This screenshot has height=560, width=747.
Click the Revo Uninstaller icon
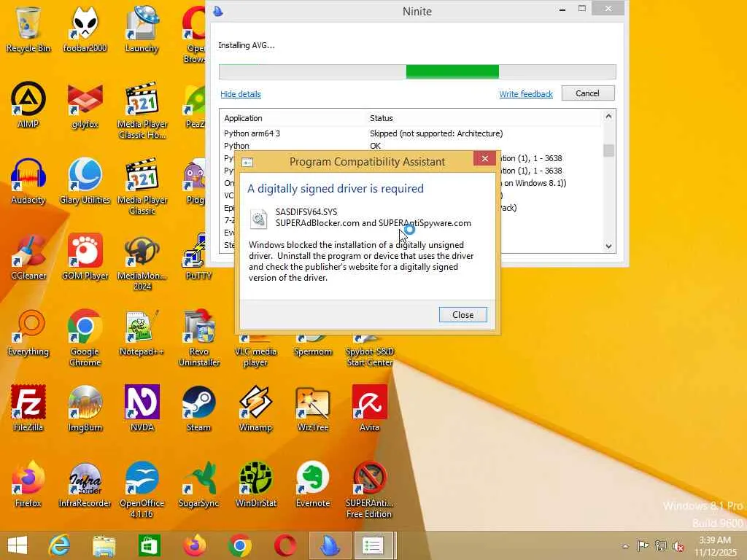point(198,338)
